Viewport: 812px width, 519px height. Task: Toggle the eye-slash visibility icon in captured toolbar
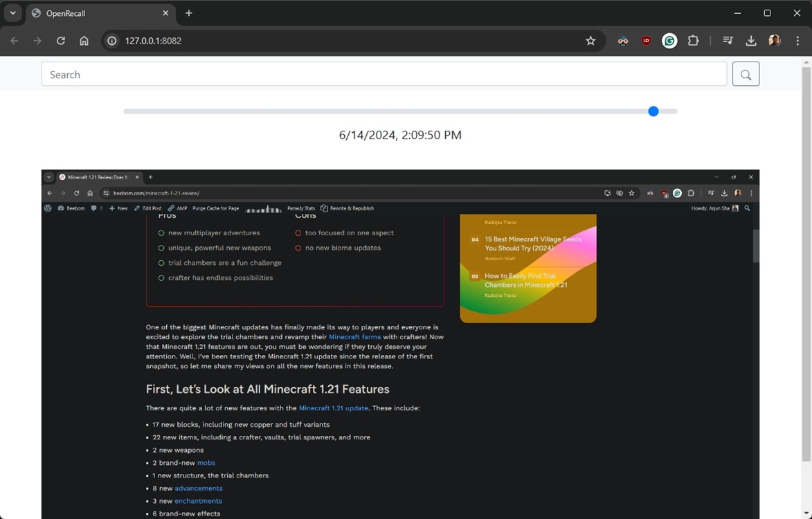click(x=620, y=193)
